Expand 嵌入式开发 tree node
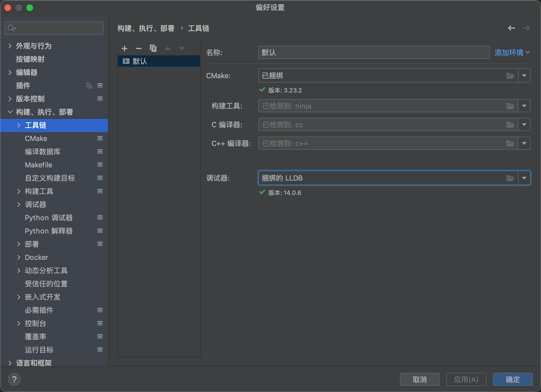The width and height of the screenshot is (541, 392). pos(19,297)
